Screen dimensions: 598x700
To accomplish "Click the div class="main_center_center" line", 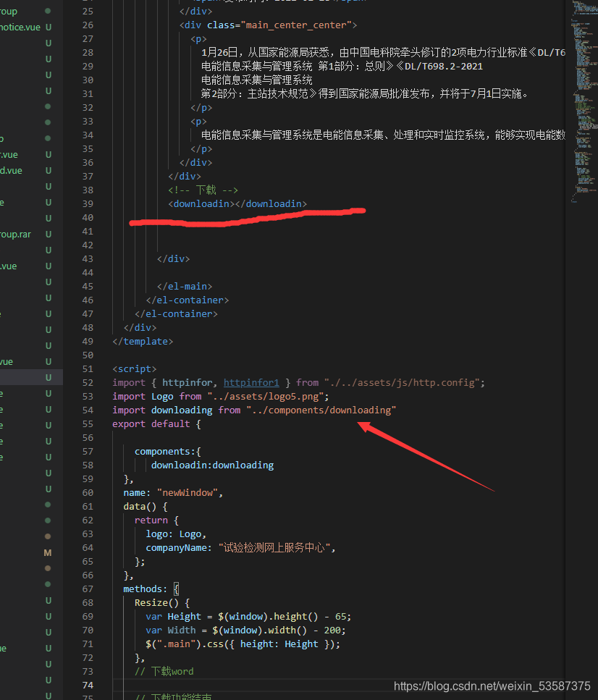I will point(269,25).
